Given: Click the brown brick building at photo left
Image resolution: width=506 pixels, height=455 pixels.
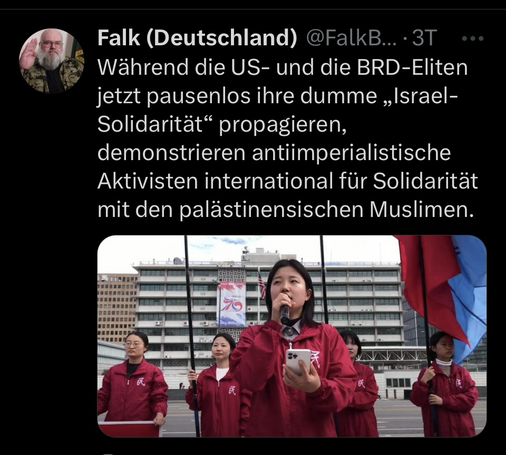Looking at the screenshot, I should point(117,308).
